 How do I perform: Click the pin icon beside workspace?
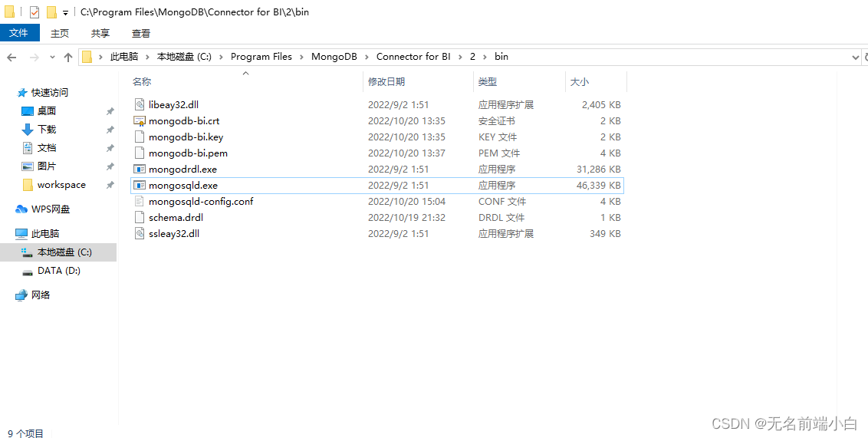110,185
